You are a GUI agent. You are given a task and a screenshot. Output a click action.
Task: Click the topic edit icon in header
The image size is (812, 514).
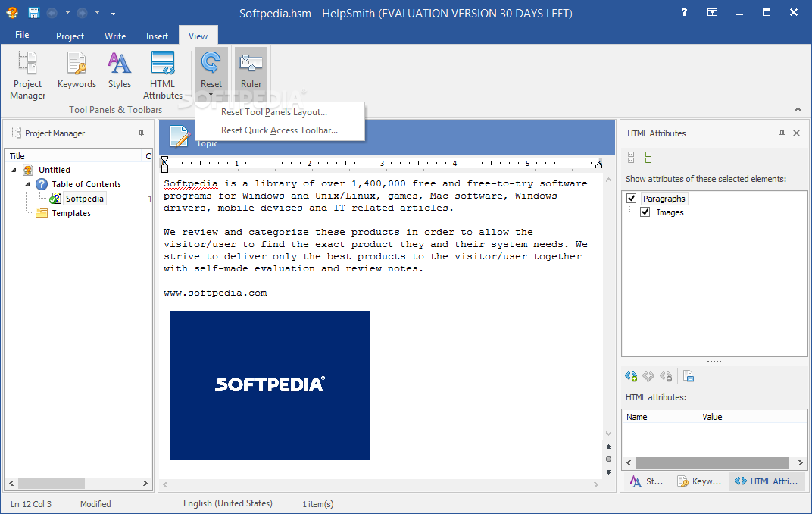[180, 136]
